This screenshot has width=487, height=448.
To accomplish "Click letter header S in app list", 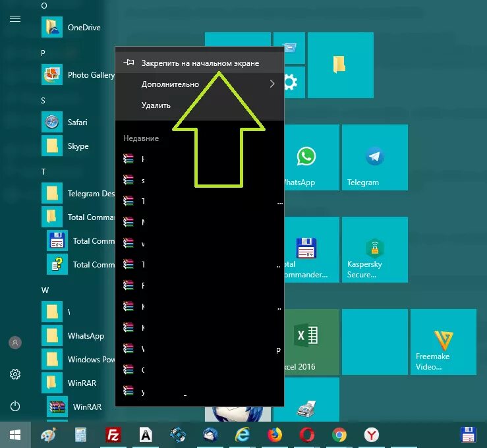I will (43, 101).
